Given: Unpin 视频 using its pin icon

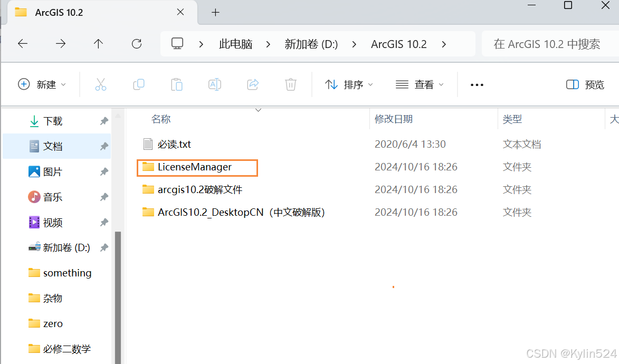Looking at the screenshot, I should click(x=104, y=222).
